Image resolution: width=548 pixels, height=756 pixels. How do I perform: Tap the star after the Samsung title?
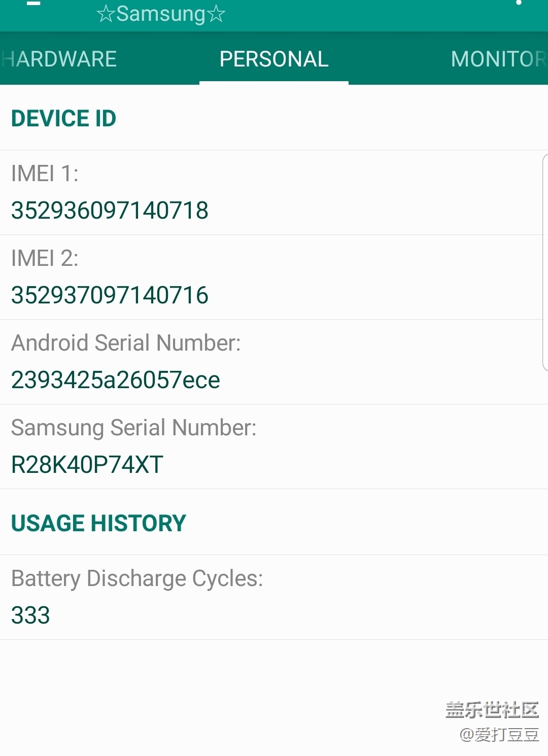click(x=216, y=14)
